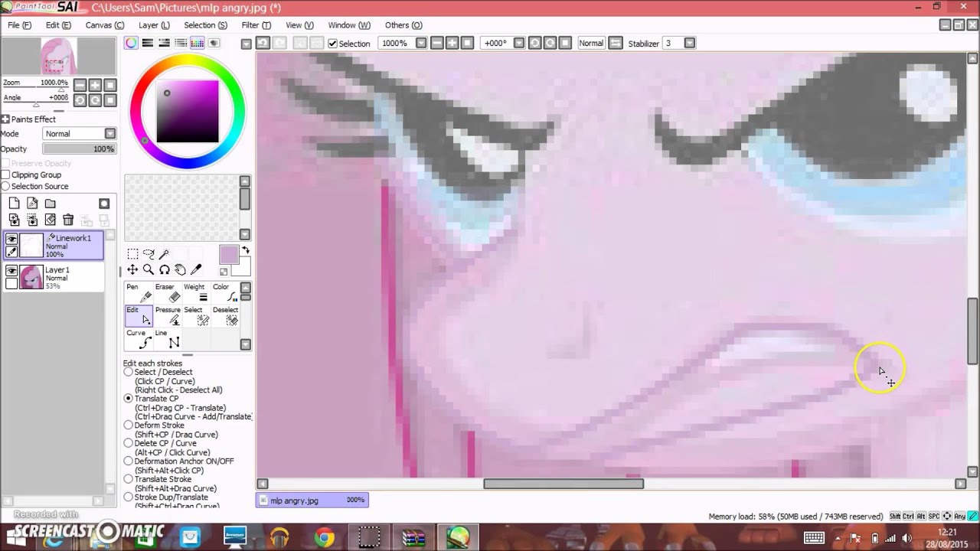Screen dimensions: 980x551
Task: Open the Filter menu
Action: coord(256,25)
